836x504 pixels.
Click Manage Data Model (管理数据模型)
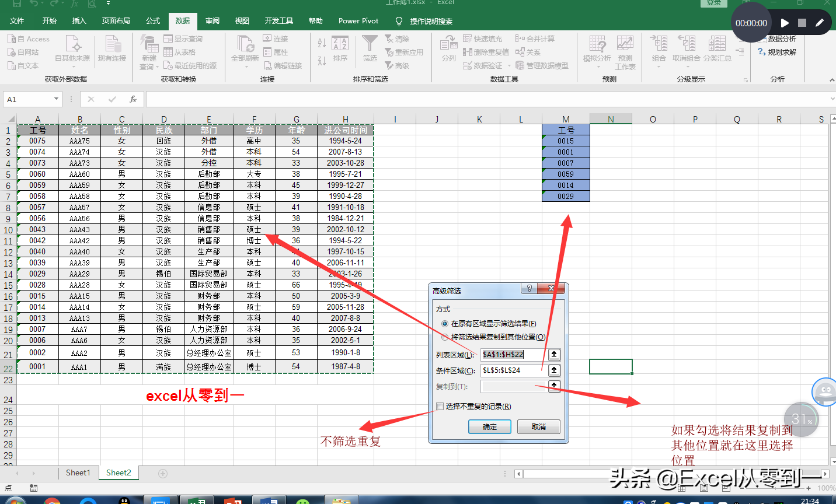pos(542,66)
